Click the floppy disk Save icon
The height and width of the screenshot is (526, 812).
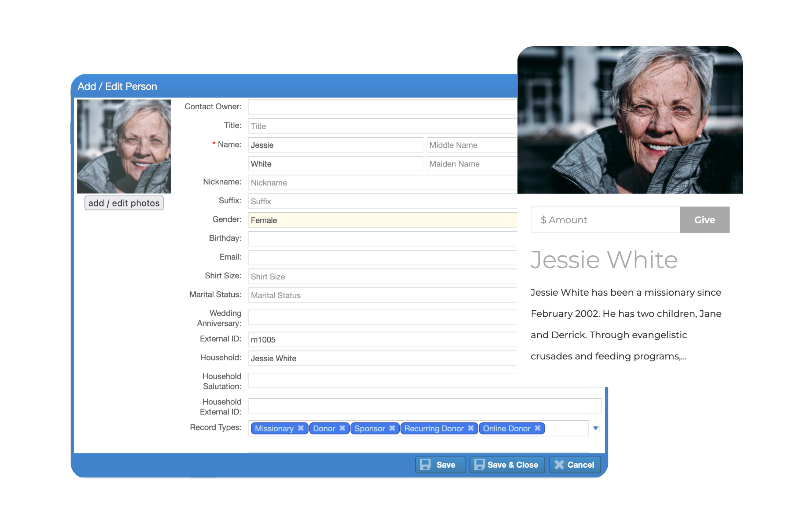click(x=425, y=465)
